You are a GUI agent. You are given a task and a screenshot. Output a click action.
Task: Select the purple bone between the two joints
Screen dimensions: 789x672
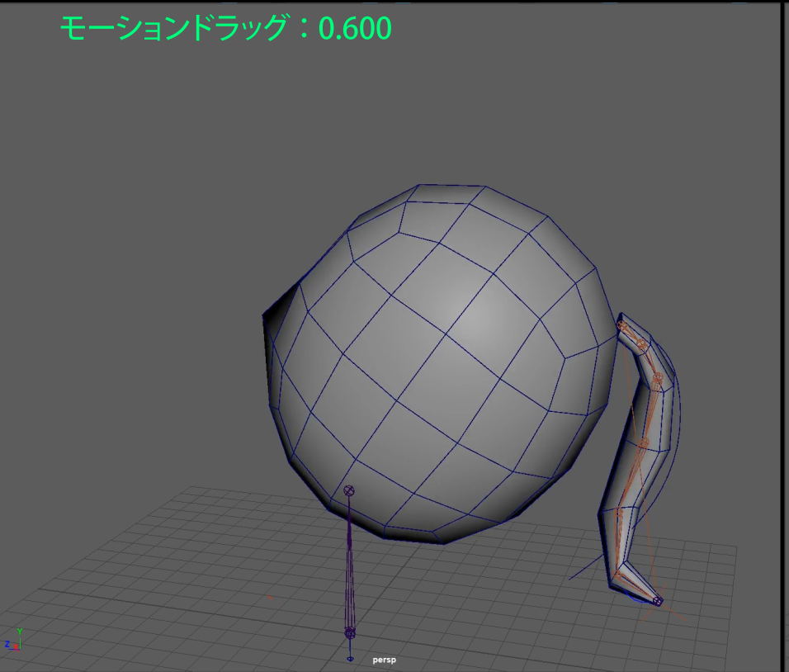tap(349, 561)
